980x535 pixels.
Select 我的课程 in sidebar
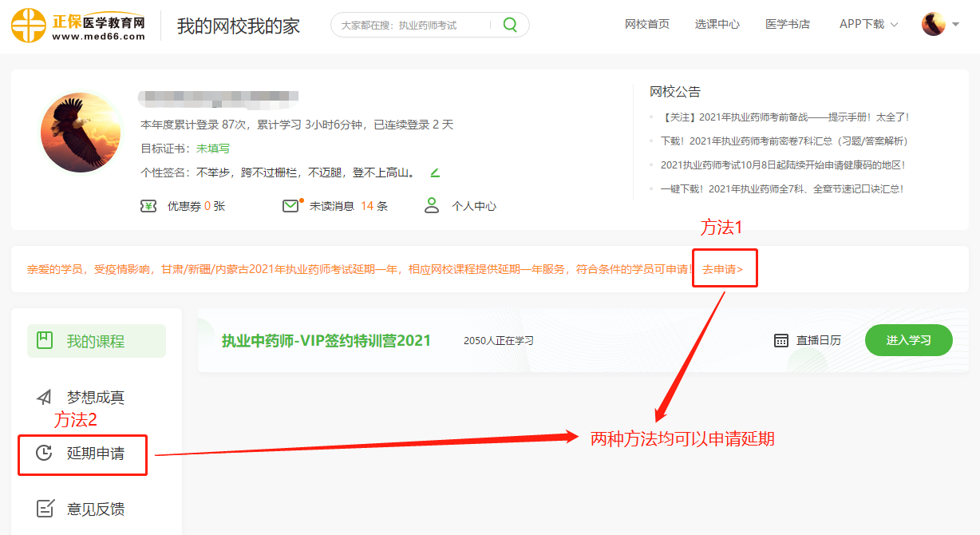tap(96, 341)
